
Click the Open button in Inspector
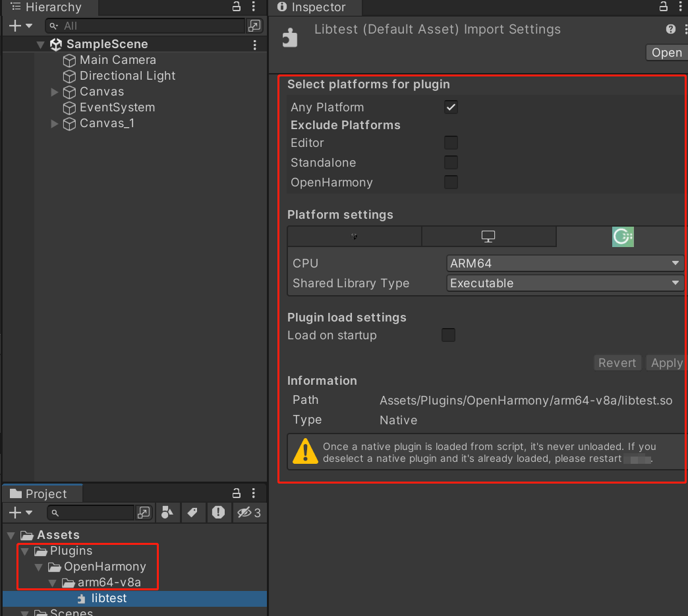coord(666,53)
